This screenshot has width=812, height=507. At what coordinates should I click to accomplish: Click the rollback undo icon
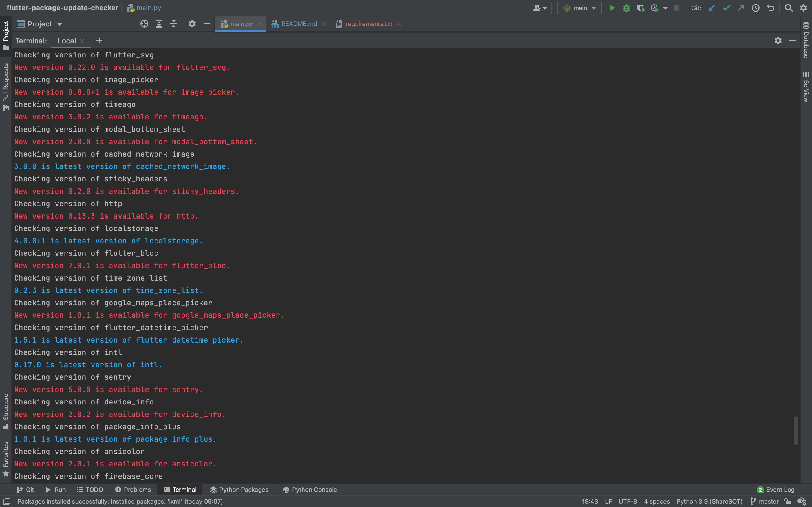[770, 8]
